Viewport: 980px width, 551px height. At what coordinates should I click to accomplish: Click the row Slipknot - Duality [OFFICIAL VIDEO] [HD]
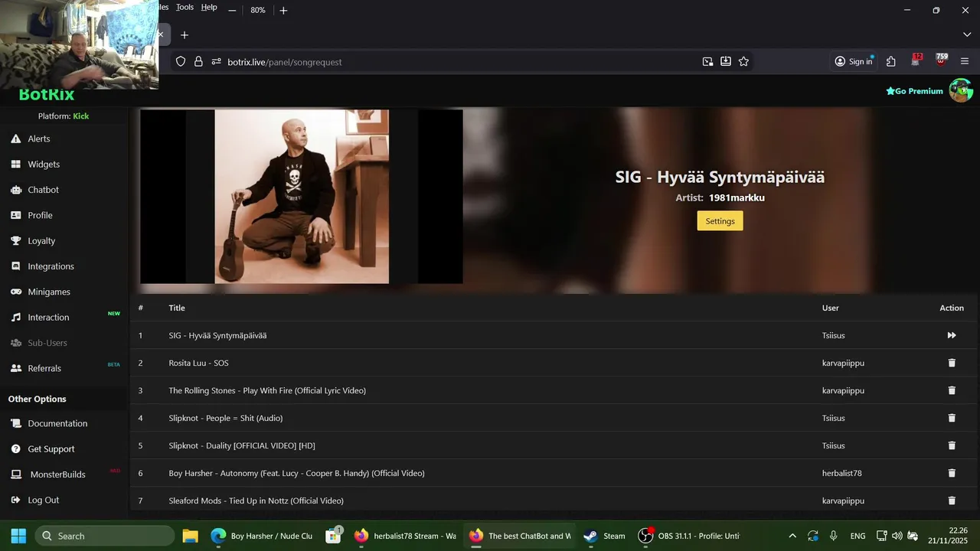pyautogui.click(x=554, y=445)
